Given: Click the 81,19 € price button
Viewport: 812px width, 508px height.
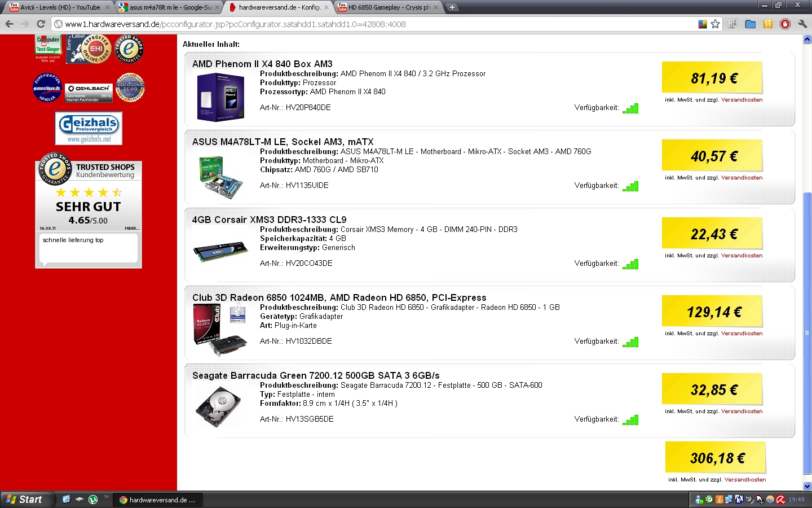Looking at the screenshot, I should tap(712, 77).
